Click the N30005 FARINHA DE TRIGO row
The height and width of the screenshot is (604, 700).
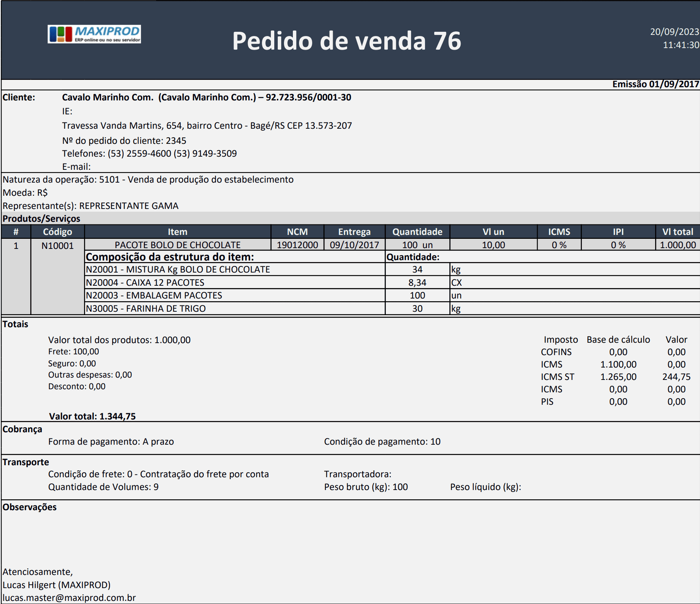392,309
